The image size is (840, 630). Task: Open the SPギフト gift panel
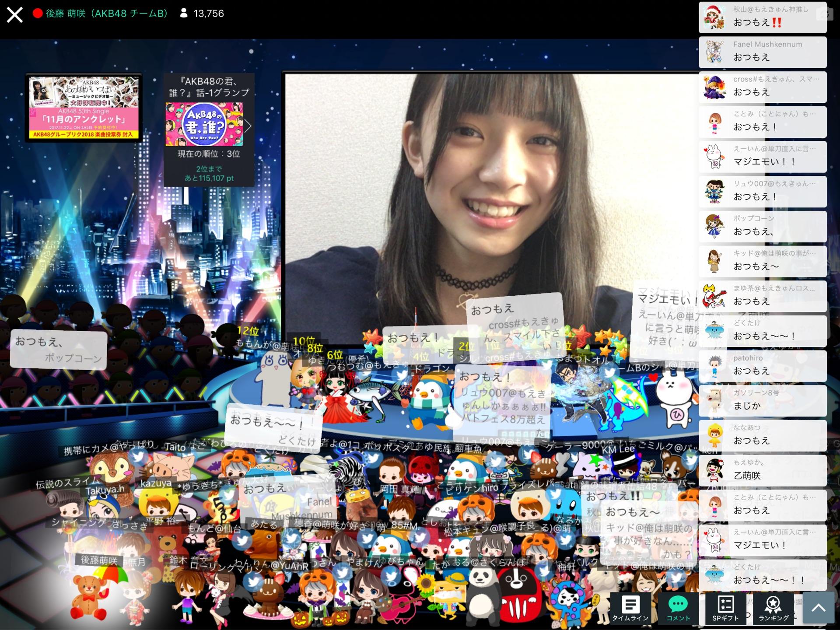tap(725, 608)
